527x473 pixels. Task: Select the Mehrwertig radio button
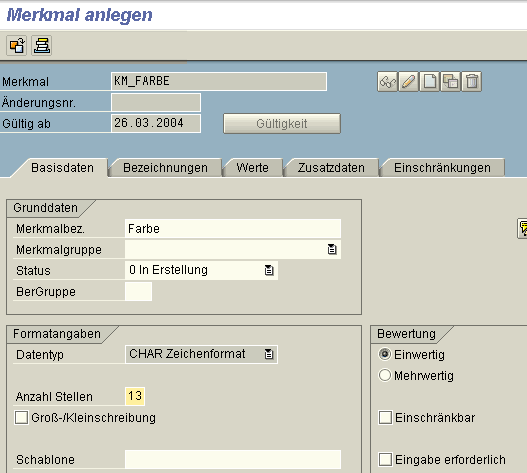click(x=385, y=375)
